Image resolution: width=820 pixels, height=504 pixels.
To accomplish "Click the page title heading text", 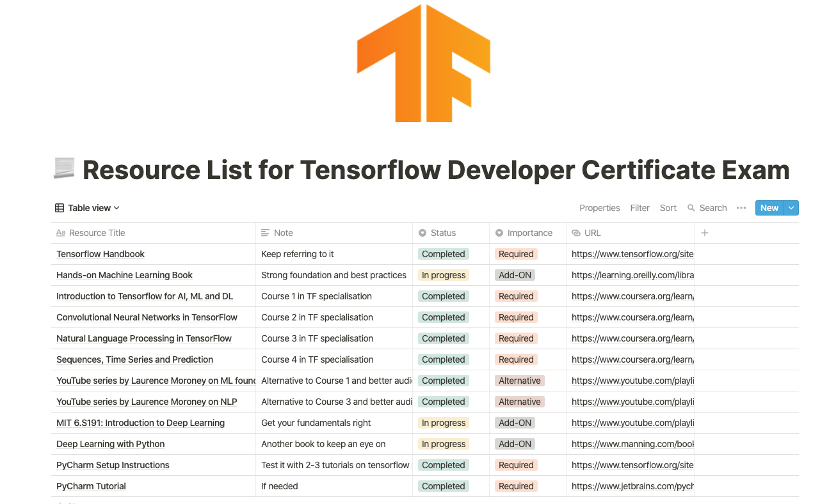I will pyautogui.click(x=436, y=169).
